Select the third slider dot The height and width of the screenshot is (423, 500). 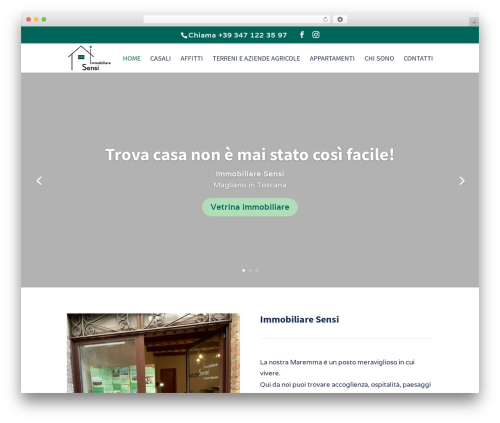tap(256, 270)
